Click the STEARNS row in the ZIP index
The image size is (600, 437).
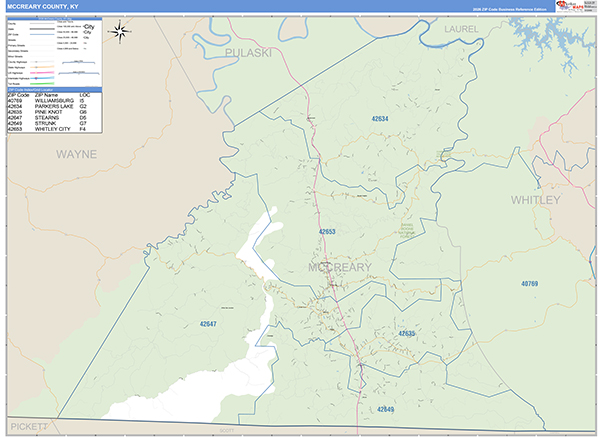pyautogui.click(x=54, y=118)
